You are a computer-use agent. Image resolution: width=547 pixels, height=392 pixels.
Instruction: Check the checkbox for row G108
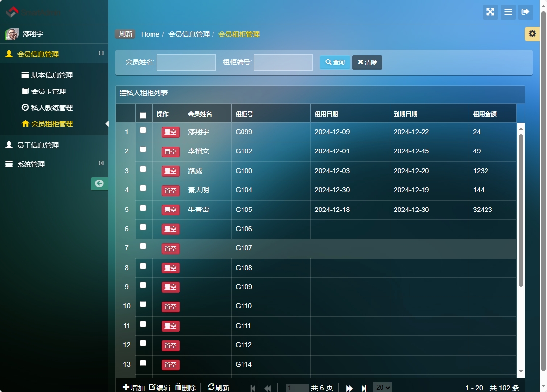click(143, 266)
